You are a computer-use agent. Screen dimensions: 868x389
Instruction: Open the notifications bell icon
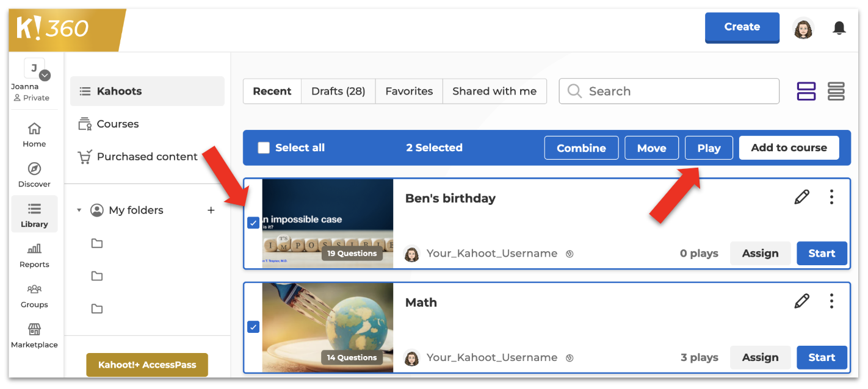tap(839, 28)
